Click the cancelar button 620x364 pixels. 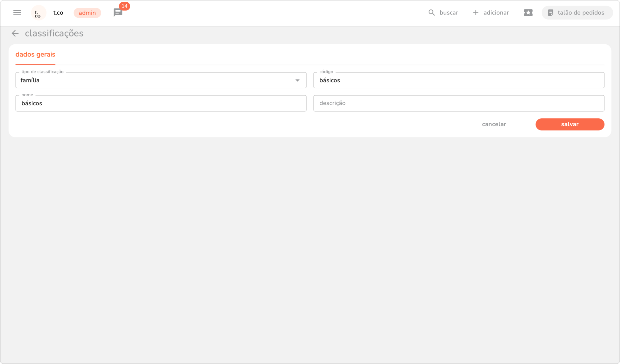point(494,124)
